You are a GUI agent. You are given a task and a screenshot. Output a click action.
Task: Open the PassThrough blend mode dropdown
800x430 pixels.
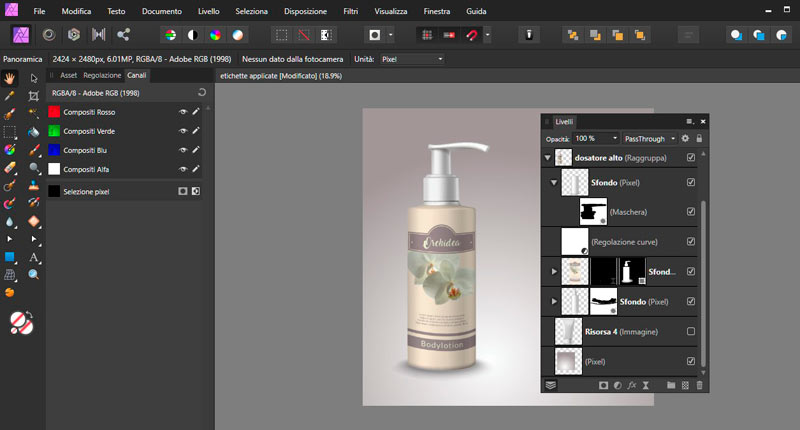(x=649, y=138)
